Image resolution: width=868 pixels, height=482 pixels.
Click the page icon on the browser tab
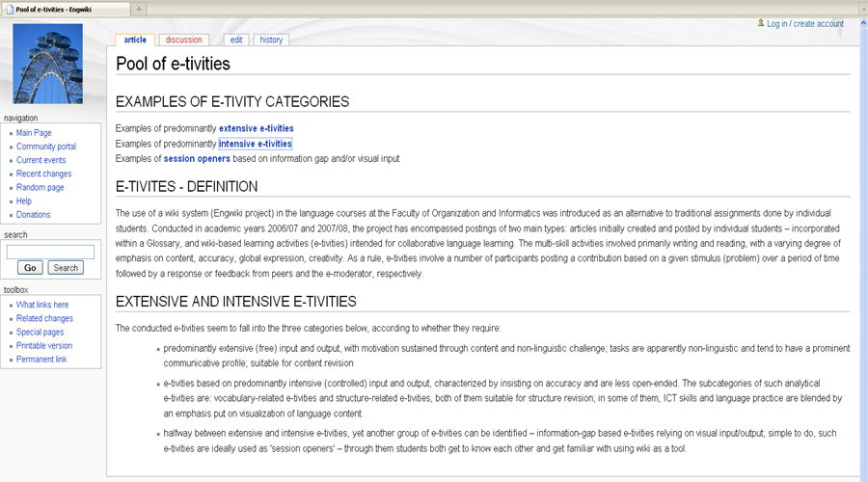pos(10,10)
